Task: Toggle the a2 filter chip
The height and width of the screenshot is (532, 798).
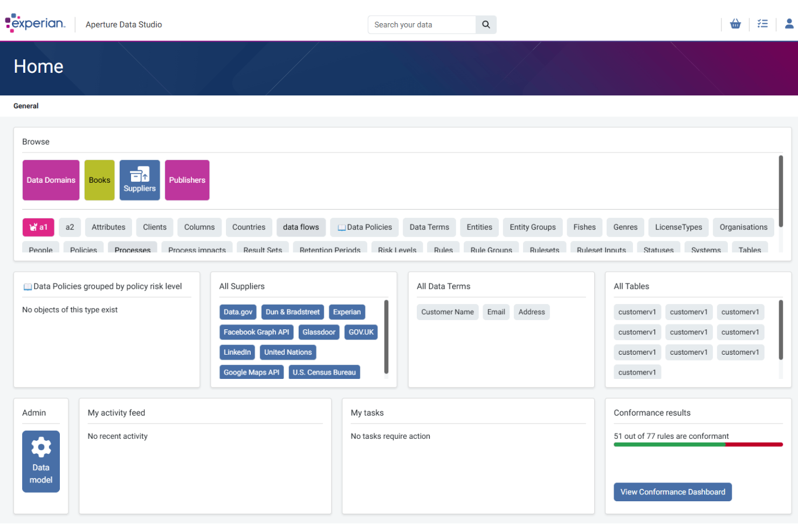Action: click(70, 227)
